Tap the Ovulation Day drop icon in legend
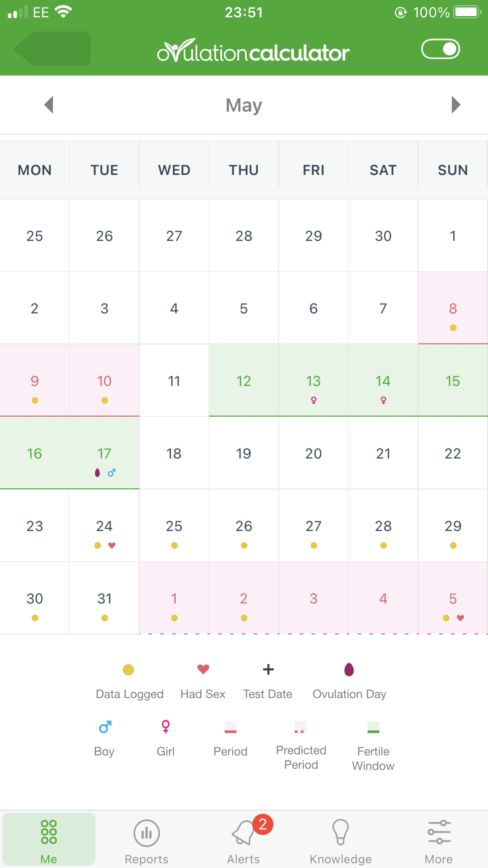 349,669
